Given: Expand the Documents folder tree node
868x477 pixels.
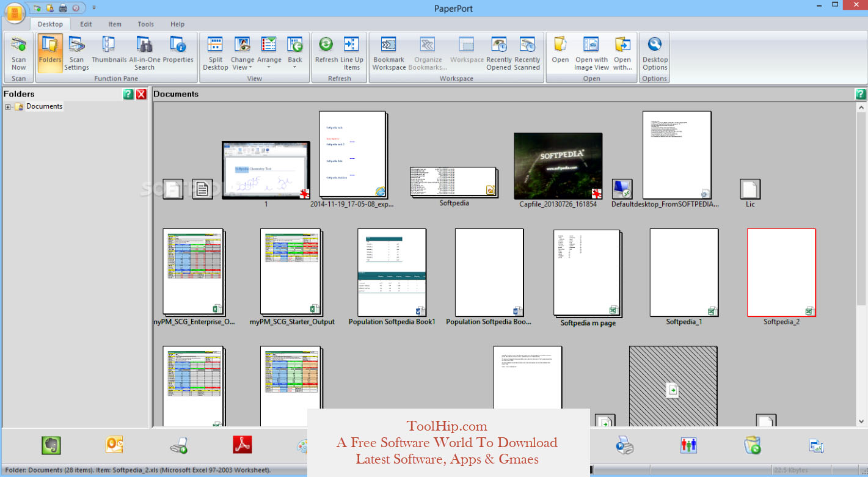Looking at the screenshot, I should point(8,107).
